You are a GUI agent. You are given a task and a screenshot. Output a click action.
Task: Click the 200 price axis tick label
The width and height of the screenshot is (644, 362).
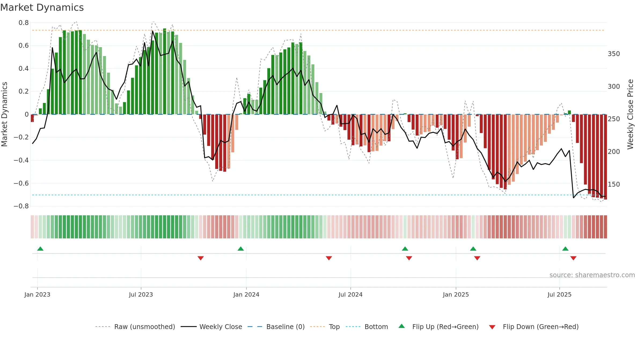click(614, 152)
